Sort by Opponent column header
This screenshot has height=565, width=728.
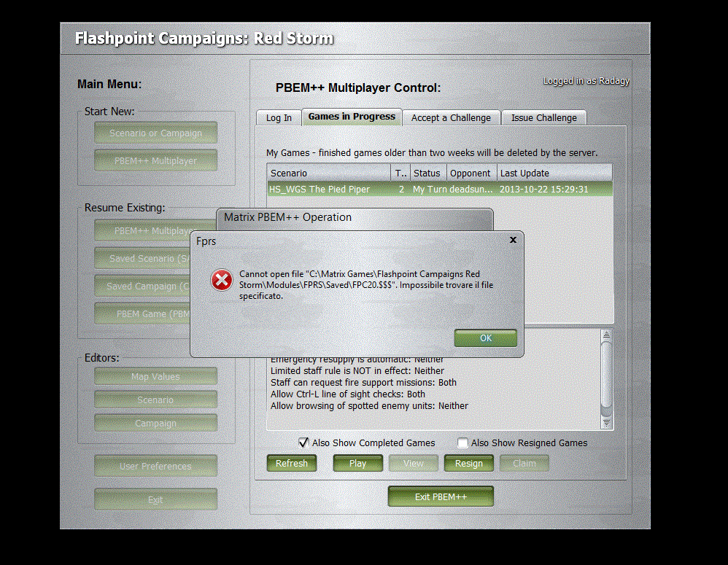472,173
